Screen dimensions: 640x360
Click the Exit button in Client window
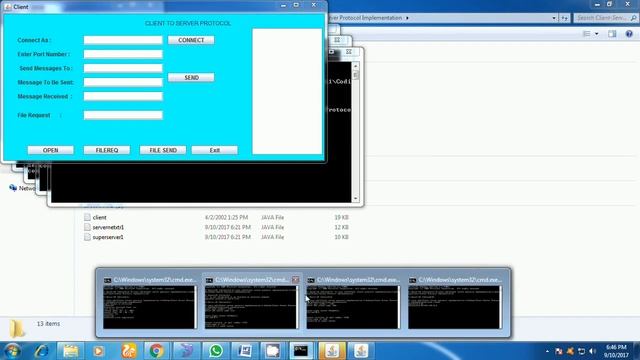[x=215, y=150]
